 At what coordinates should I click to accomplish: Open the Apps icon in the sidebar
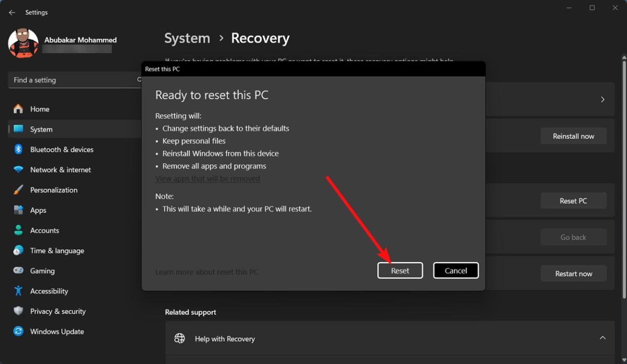point(16,210)
